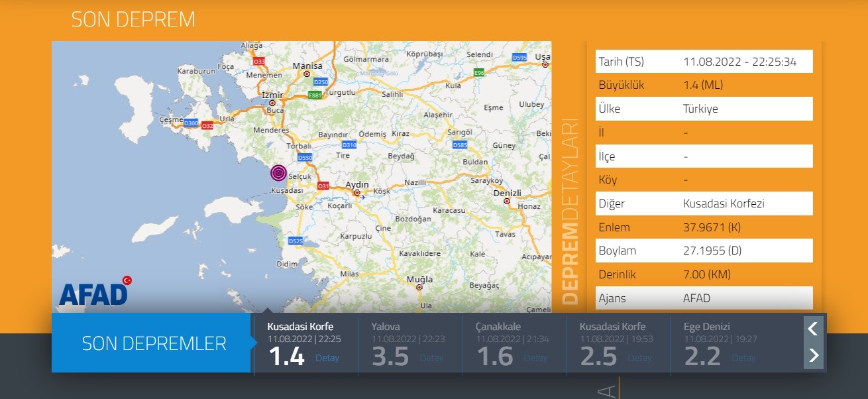Click İzmir city label on the map
This screenshot has height=399, width=868.
tap(273, 95)
